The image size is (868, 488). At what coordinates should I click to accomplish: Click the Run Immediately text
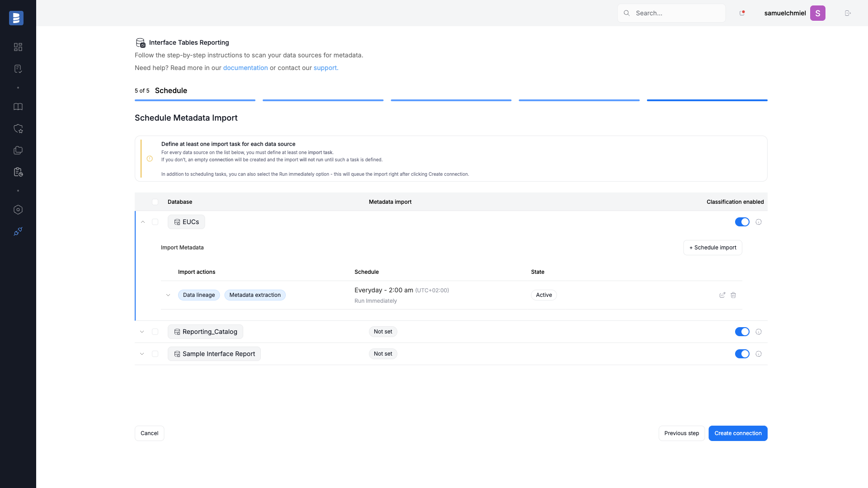pos(376,301)
